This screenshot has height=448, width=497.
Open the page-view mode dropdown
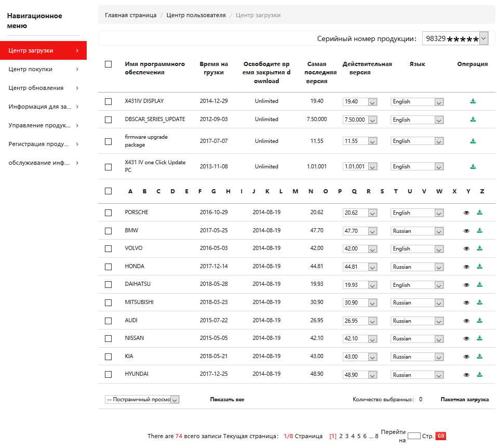pyautogui.click(x=142, y=400)
